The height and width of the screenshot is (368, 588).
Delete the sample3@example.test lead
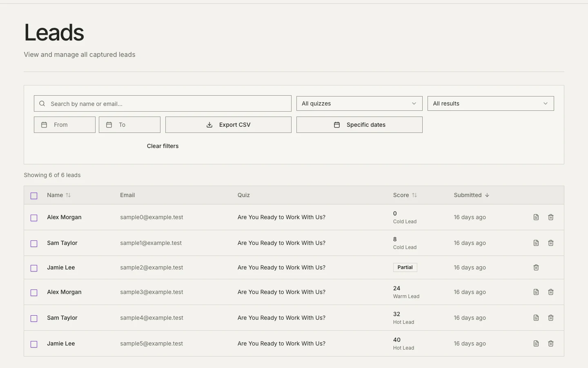pyautogui.click(x=551, y=292)
